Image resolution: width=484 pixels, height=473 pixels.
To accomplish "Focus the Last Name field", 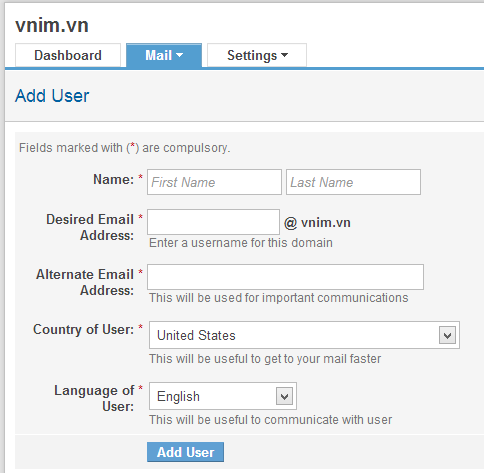I will [x=353, y=182].
